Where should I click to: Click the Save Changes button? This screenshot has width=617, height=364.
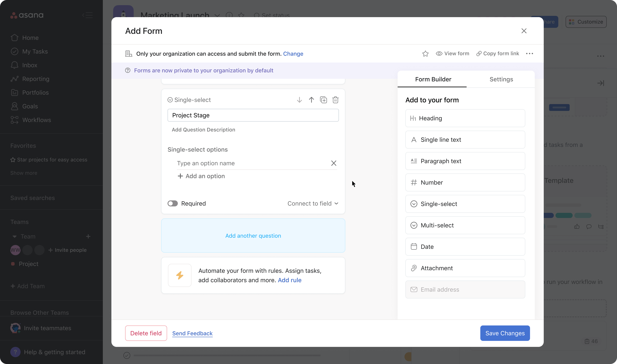click(505, 333)
